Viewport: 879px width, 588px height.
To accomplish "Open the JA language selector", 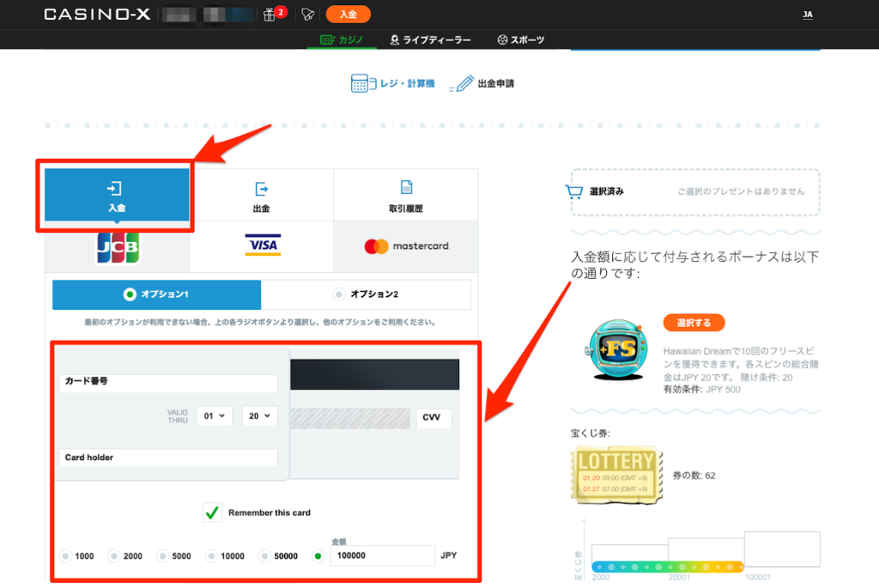I will pos(807,15).
